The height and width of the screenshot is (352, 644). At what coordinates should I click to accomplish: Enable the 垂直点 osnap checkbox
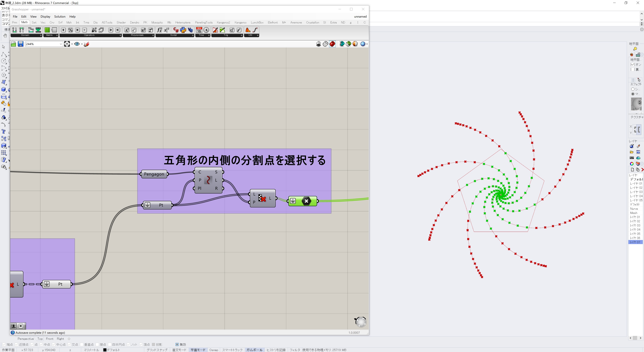[x=82, y=344]
